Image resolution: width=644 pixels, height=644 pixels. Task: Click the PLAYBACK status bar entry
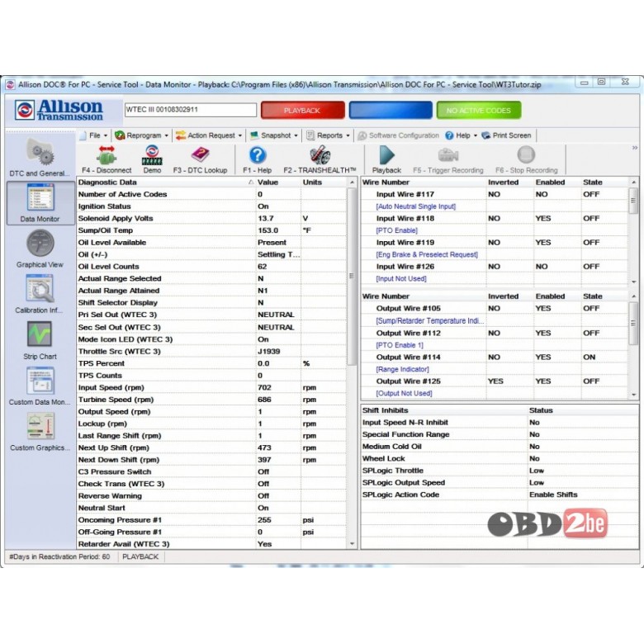(140, 557)
